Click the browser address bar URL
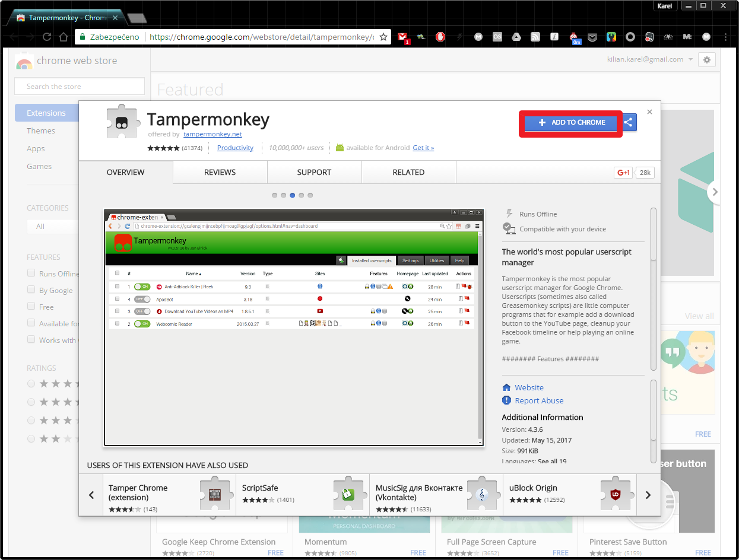739x560 pixels. [261, 37]
